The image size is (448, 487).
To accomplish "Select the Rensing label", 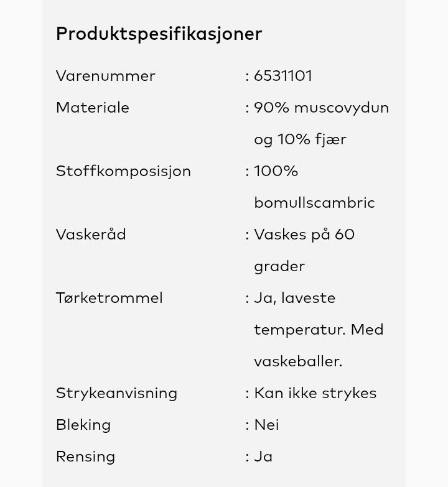I will (x=85, y=457).
